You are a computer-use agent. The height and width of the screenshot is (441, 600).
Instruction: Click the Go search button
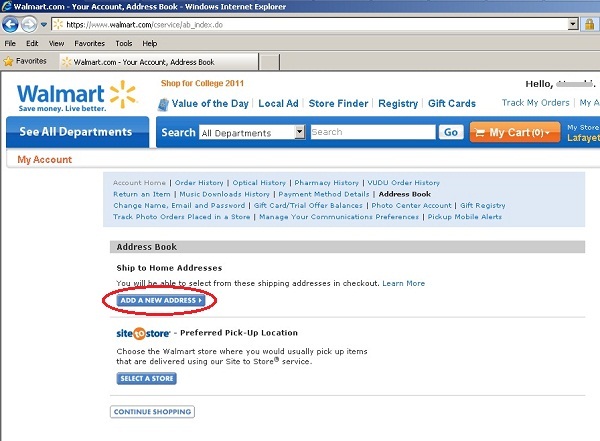(451, 132)
